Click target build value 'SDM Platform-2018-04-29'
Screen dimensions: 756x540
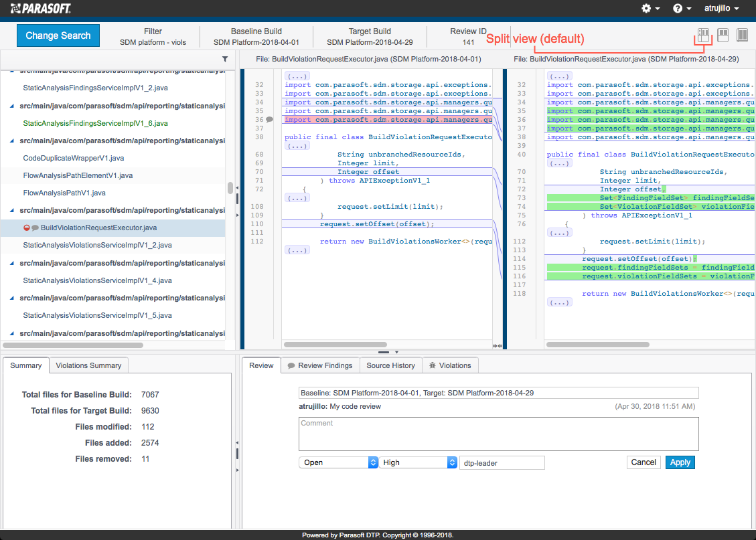click(370, 42)
